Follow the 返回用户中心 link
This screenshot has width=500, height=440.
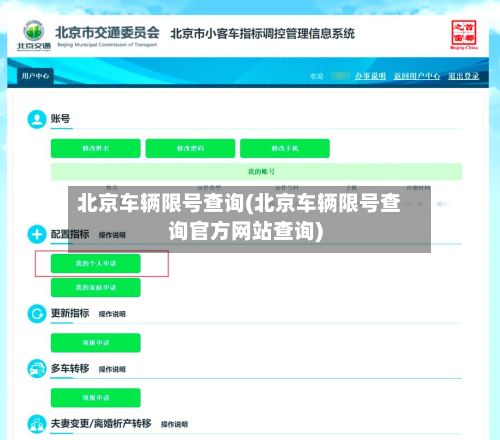point(417,76)
